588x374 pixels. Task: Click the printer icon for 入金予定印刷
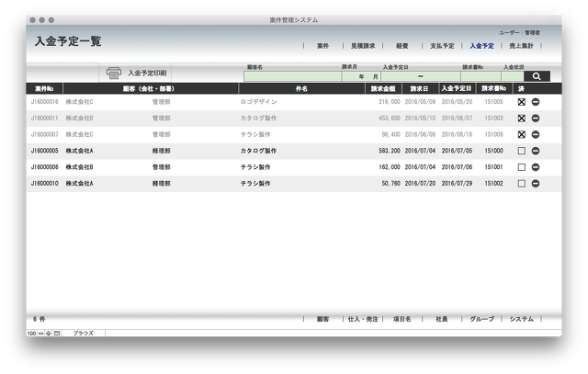click(114, 73)
